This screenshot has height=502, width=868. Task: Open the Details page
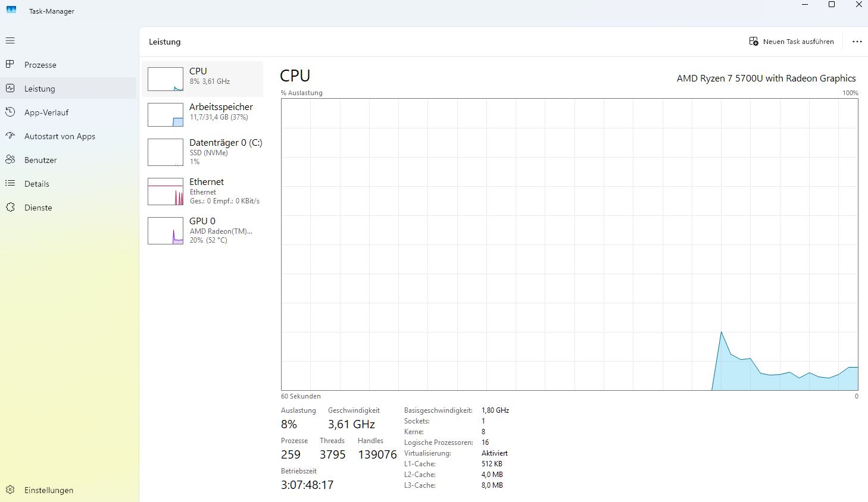tap(68, 184)
